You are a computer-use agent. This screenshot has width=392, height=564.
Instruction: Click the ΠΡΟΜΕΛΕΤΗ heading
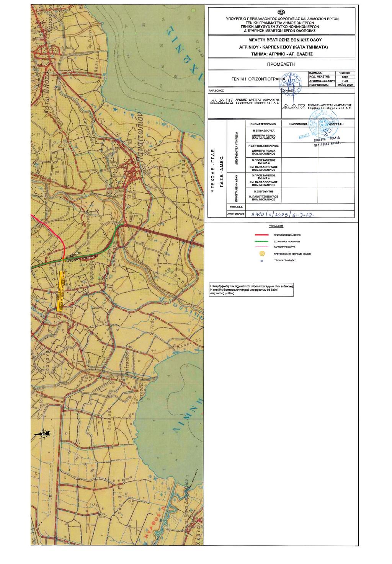click(281, 64)
